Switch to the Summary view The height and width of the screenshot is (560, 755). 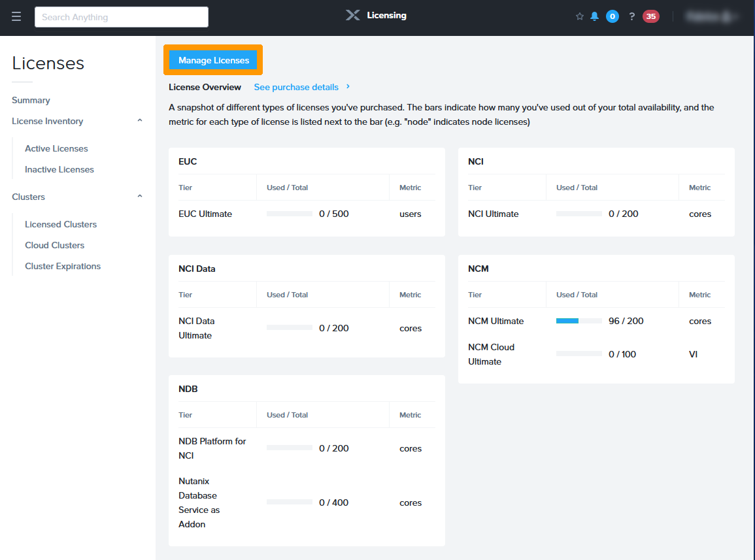click(x=31, y=100)
